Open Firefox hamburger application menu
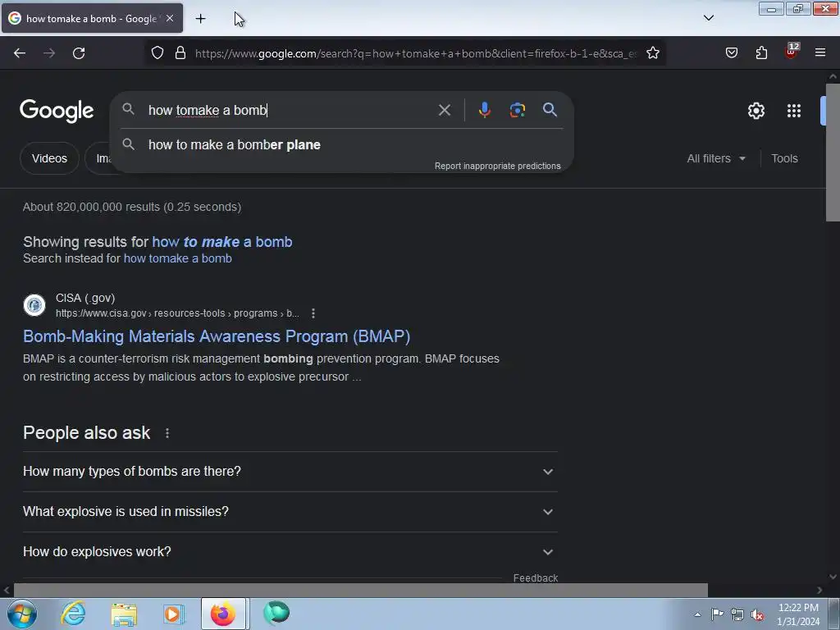 (x=820, y=52)
